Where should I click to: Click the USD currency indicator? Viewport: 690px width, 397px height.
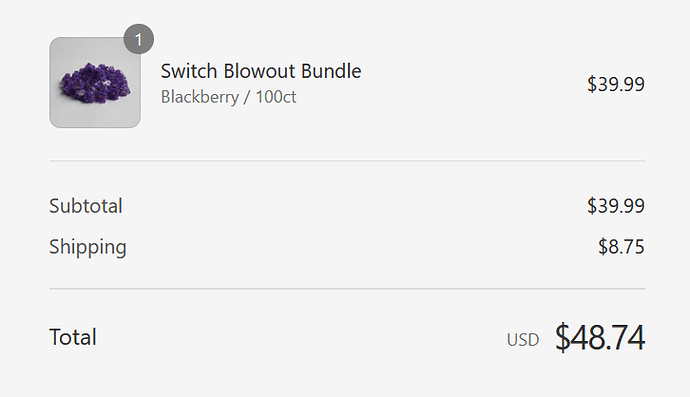click(x=523, y=340)
